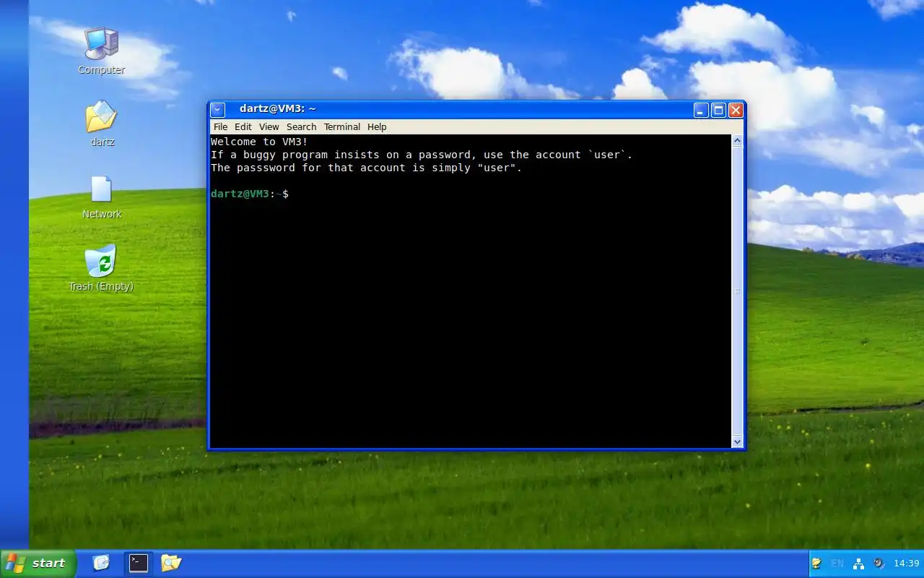Click the 'The passsword for that account' line
Viewport: 924px width, 578px height.
point(366,168)
